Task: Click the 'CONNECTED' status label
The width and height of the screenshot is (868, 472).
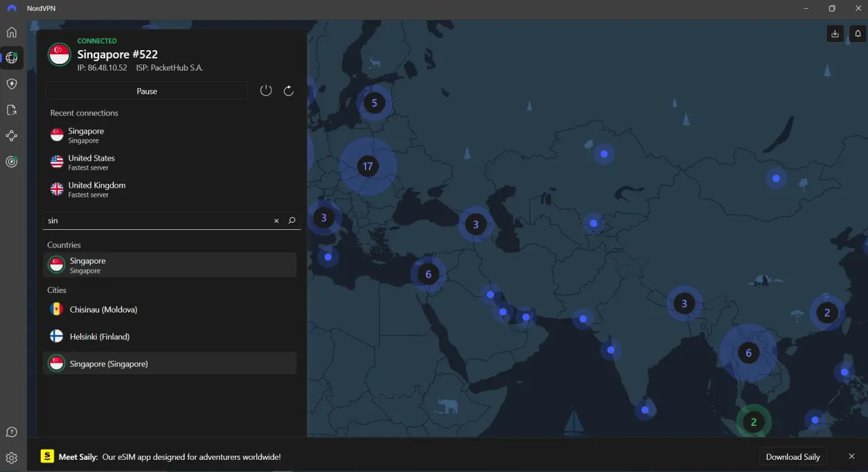Action: [97, 41]
